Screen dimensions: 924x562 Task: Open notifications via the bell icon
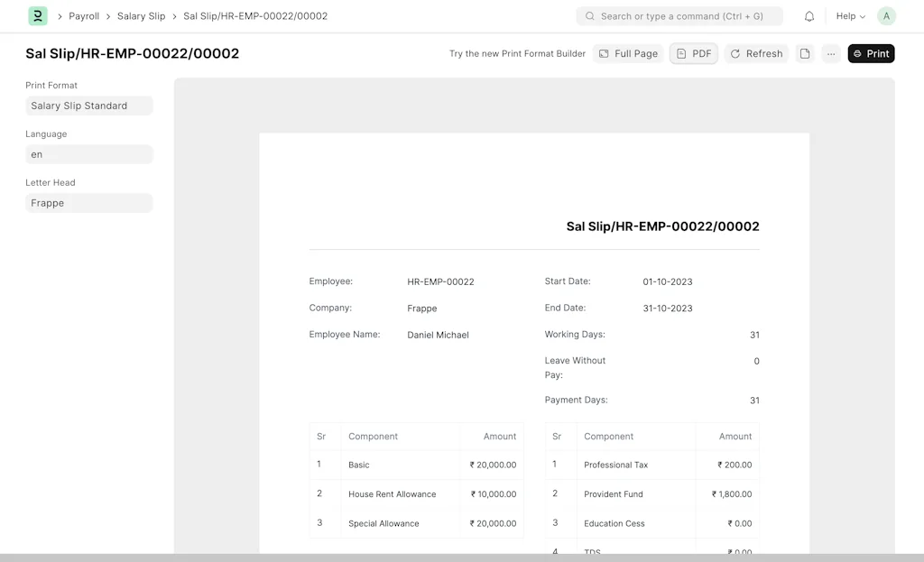tap(808, 15)
